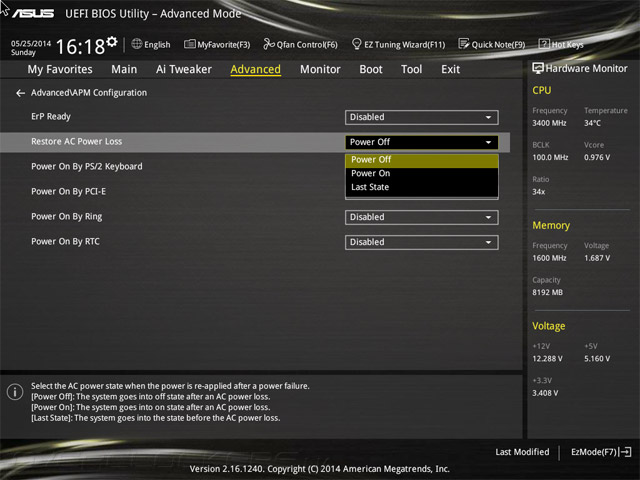Open the ErP Ready dropdown
Viewport: 640px width, 480px height.
coord(422,117)
